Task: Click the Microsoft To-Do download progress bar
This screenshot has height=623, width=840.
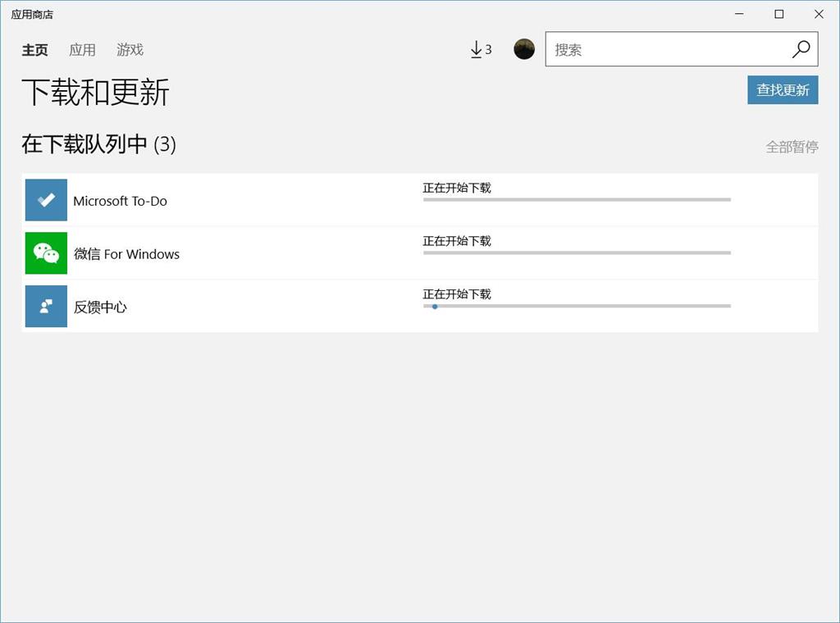Action: click(577, 200)
